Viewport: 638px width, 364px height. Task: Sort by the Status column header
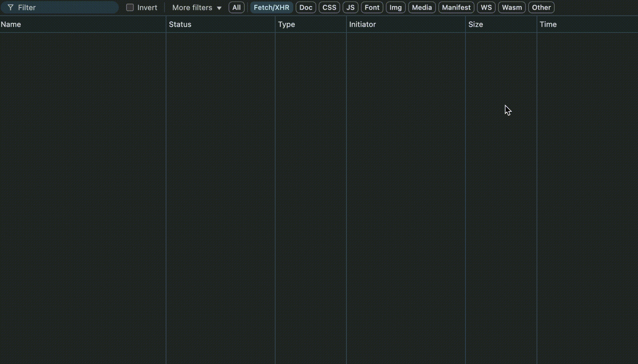point(221,24)
